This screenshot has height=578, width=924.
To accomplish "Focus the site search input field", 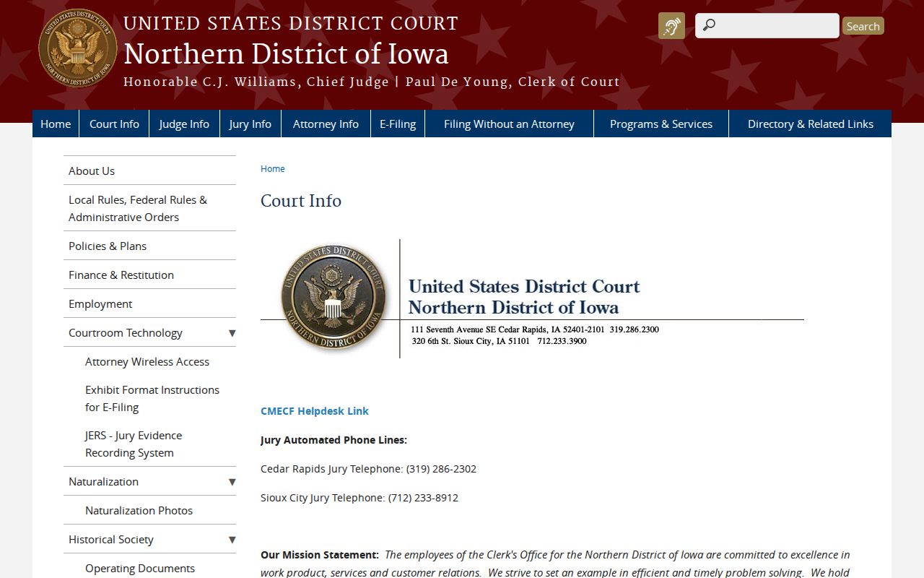I will 767,25.
